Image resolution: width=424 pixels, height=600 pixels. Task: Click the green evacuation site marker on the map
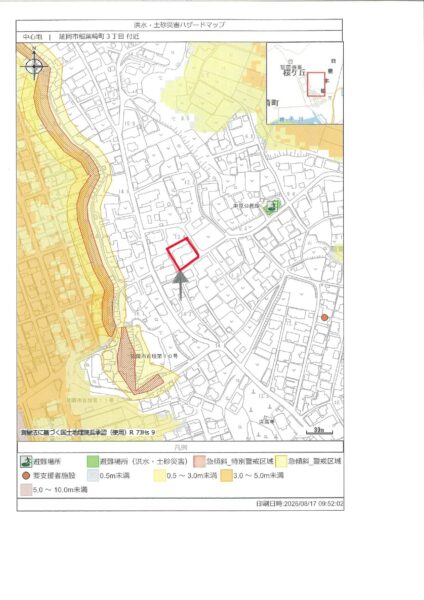(272, 208)
